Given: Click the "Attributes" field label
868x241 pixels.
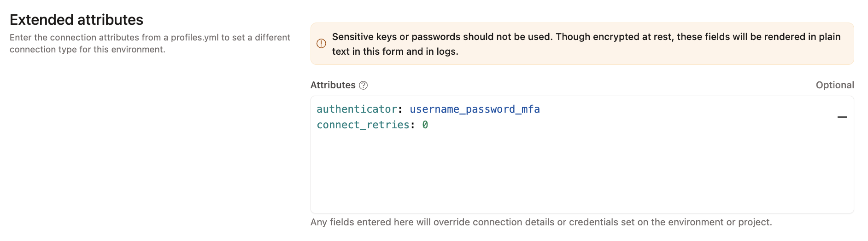Looking at the screenshot, I should click(x=333, y=85).
